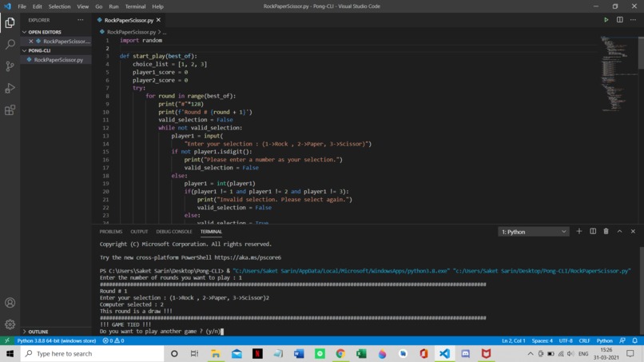The width and height of the screenshot is (644, 362).
Task: Click the remote window indicator in status bar
Action: [7, 340]
